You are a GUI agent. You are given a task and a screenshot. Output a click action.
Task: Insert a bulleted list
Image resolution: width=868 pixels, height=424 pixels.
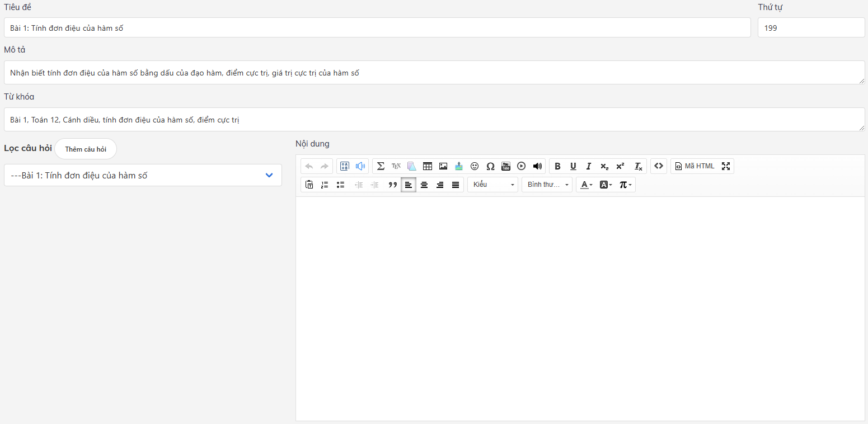tap(340, 185)
